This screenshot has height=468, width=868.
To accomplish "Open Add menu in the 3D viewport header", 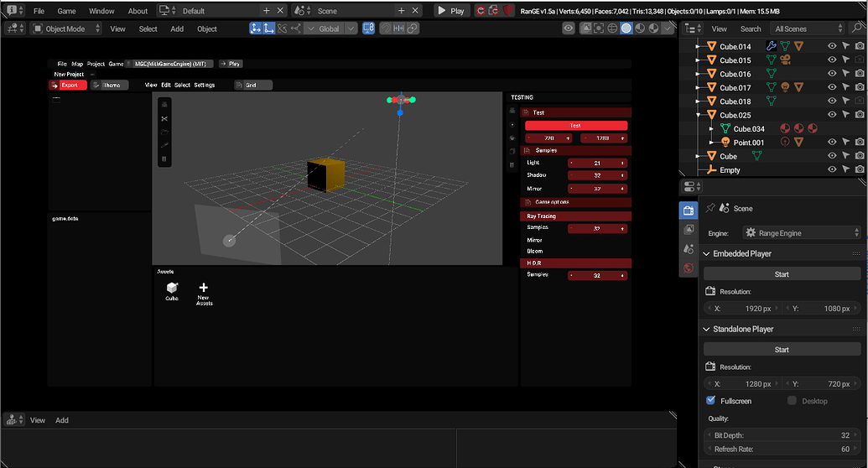I will [x=177, y=29].
